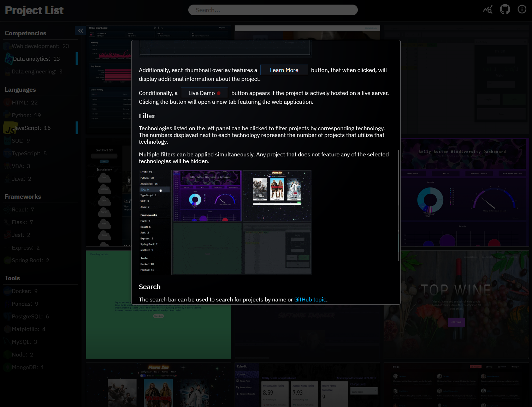Toggle the SQL: 9 filter in sidebar

pyautogui.click(x=40, y=140)
